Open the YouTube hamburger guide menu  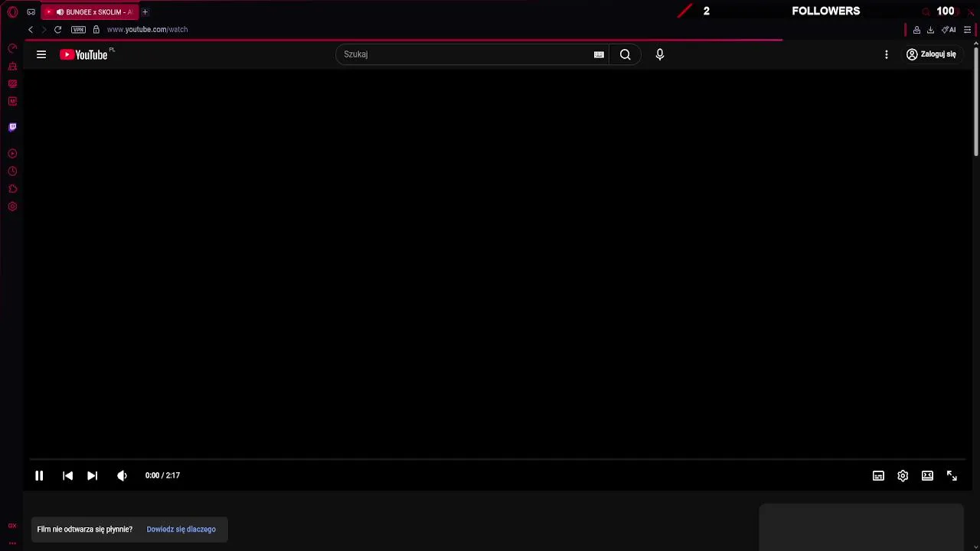41,54
